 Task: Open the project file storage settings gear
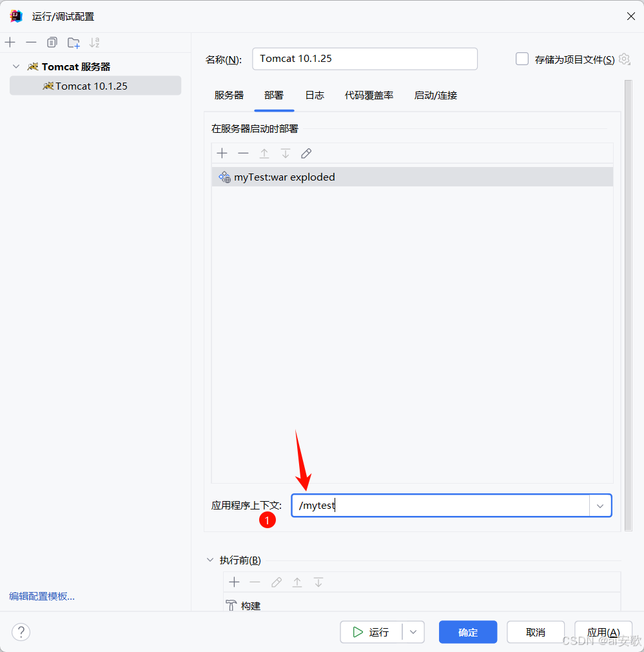624,59
